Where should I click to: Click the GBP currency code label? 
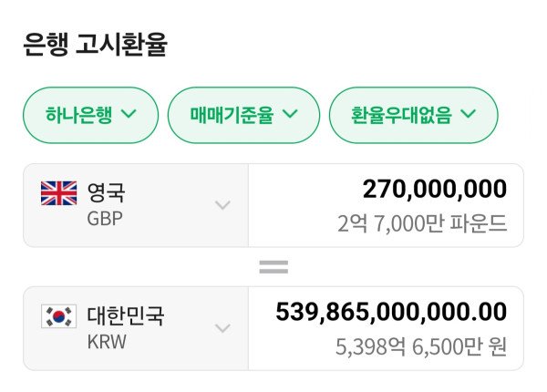105,219
